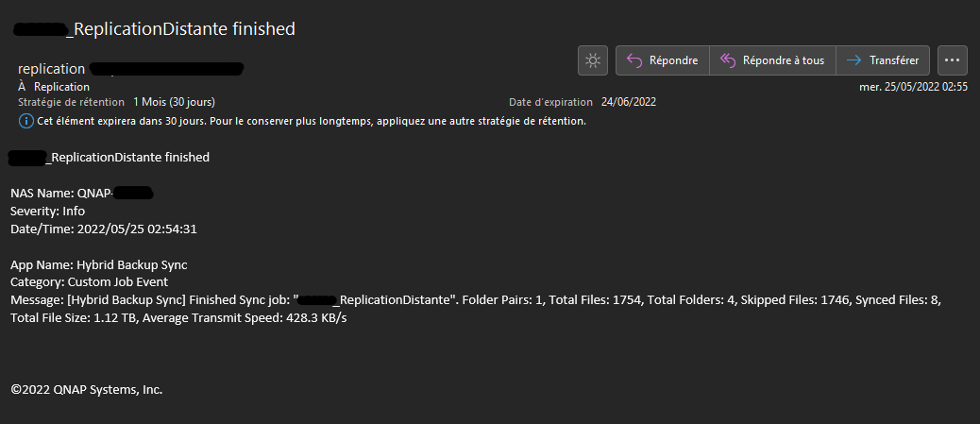Image resolution: width=980 pixels, height=424 pixels.
Task: Open the more actions ellipsis menu
Action: [x=952, y=60]
